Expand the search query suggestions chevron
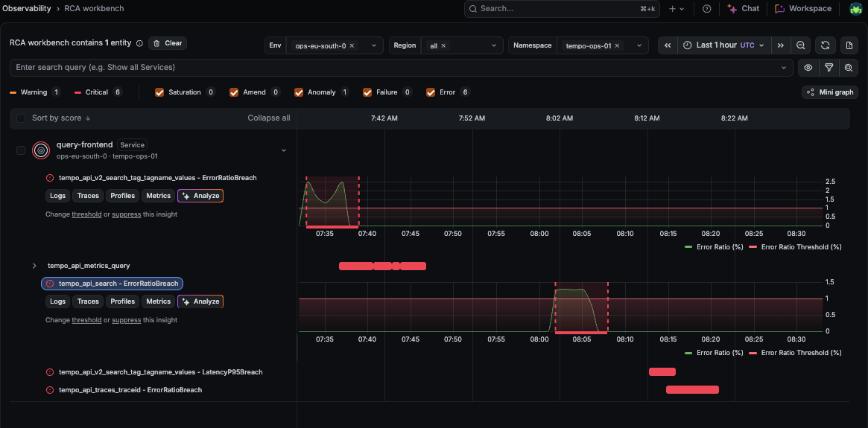Viewport: 868px width, 428px height. pos(784,68)
